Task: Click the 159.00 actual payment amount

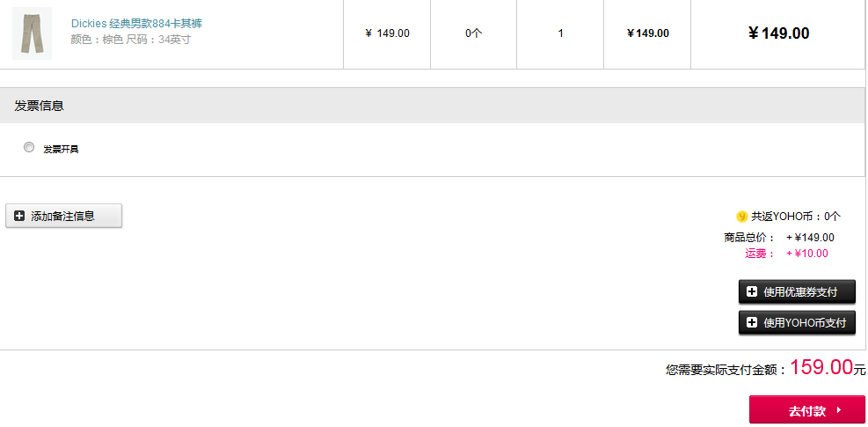Action: [821, 367]
